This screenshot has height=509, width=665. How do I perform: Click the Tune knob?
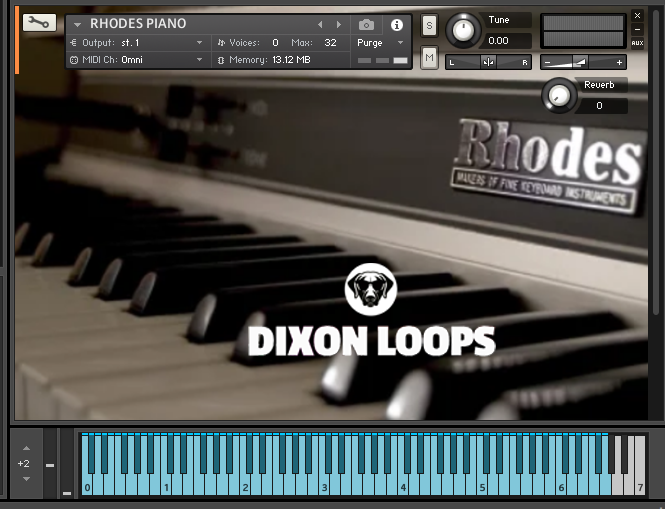[463, 30]
